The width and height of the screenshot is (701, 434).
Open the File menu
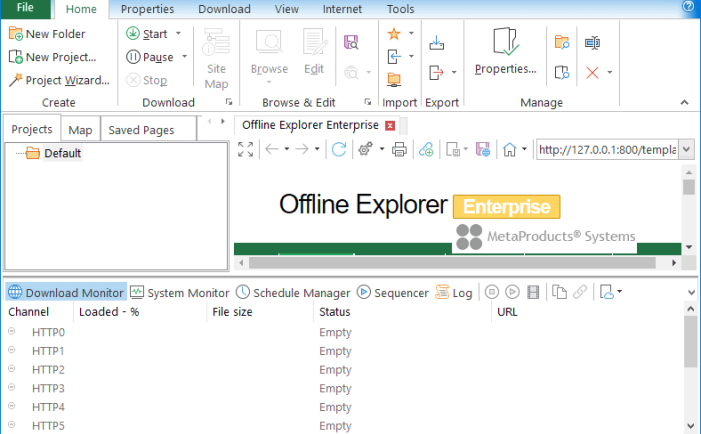[25, 8]
